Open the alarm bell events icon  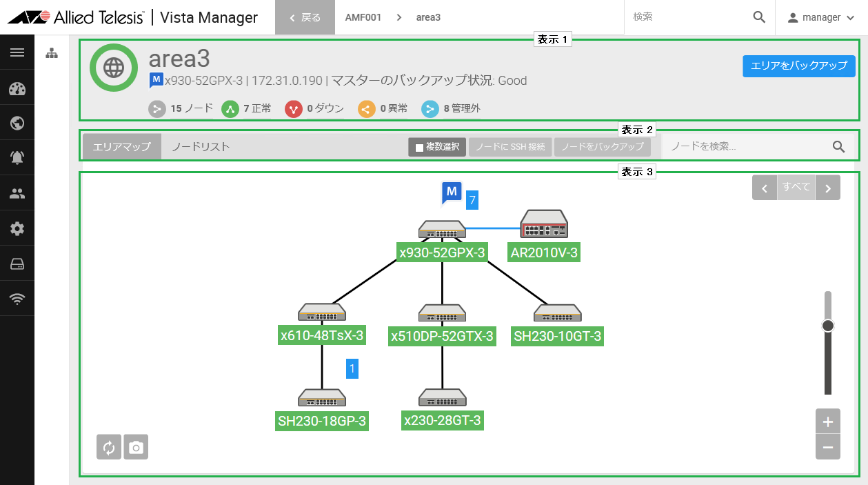17,158
